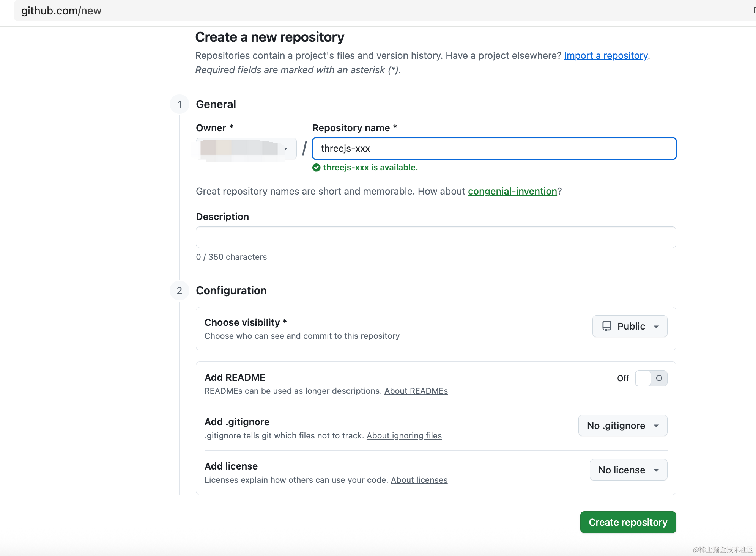The width and height of the screenshot is (756, 556).
Task: Click the '0 / 350 characters' counter text
Action: click(232, 257)
